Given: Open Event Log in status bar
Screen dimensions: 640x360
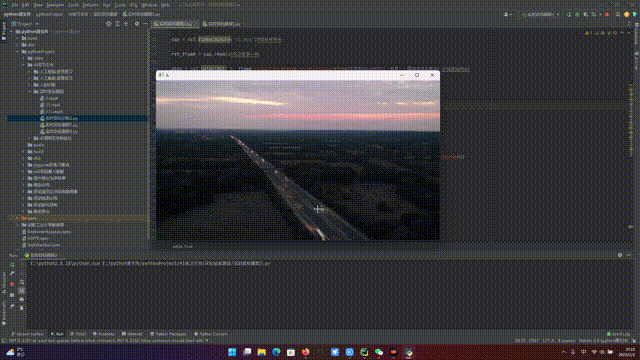Looking at the screenshot, I should point(618,334).
